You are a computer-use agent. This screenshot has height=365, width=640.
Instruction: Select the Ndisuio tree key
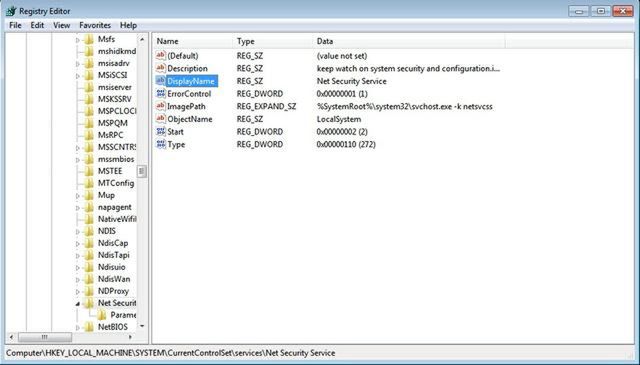(111, 267)
